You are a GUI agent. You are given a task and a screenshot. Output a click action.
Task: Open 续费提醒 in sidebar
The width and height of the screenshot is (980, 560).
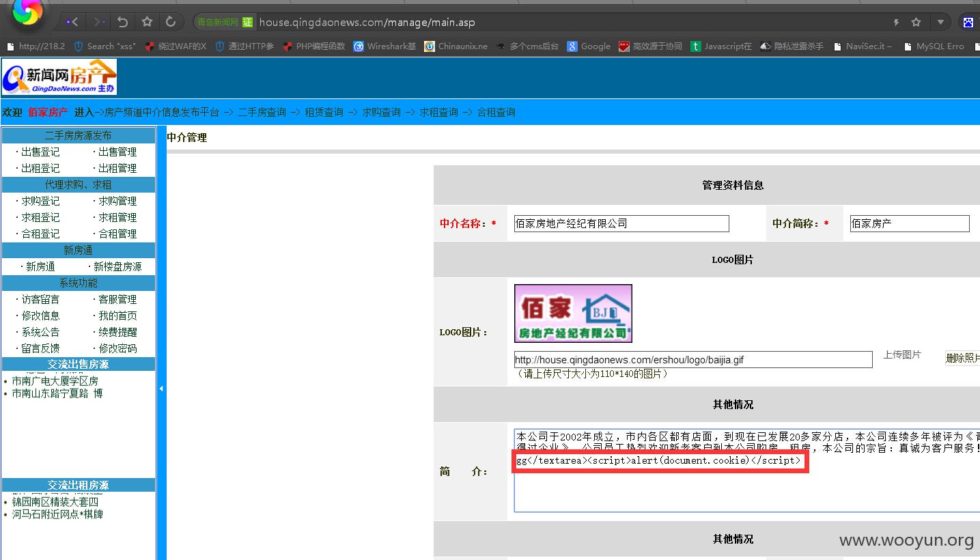[117, 332]
